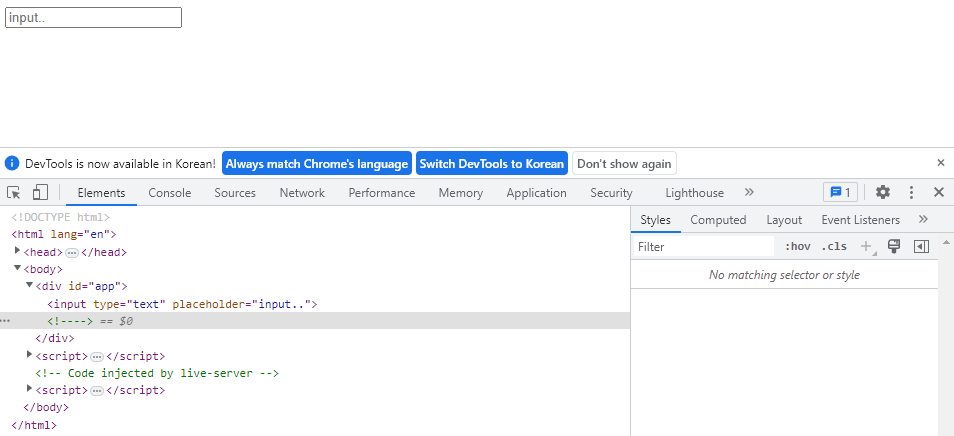Click Always match Chrome's language button
This screenshot has height=436, width=954.
click(x=316, y=164)
